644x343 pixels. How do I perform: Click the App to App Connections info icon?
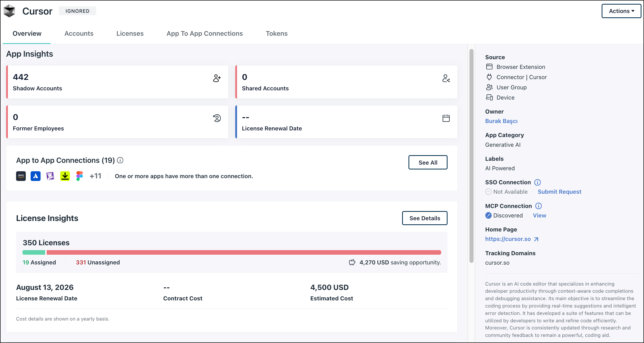click(120, 160)
